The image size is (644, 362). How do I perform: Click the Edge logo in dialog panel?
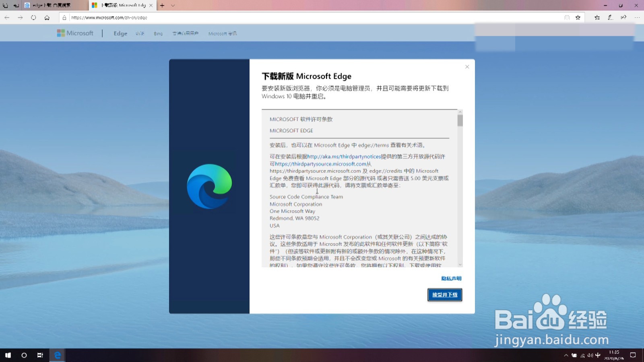209,186
